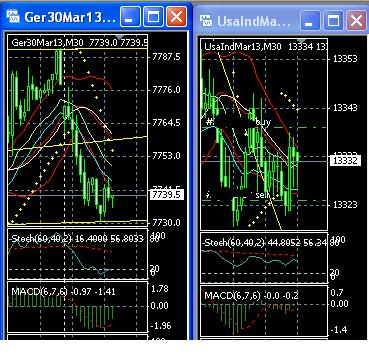Minimize the UsaIndMa chart window
The image size is (369, 361).
[x=310, y=21]
